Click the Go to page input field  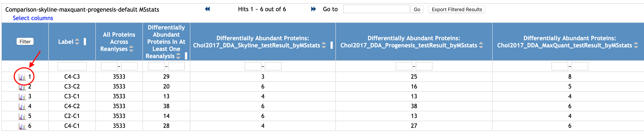[x=376, y=9]
